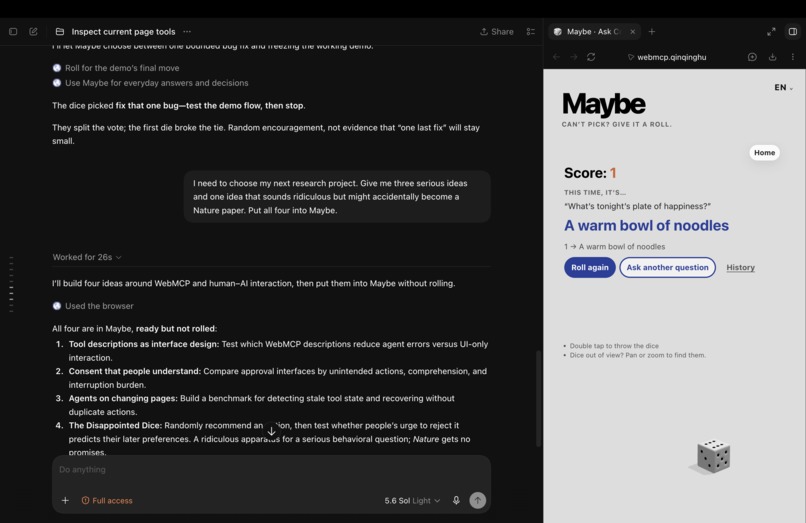Start voice input with the microphone icon
806x523 pixels.
coord(456,500)
